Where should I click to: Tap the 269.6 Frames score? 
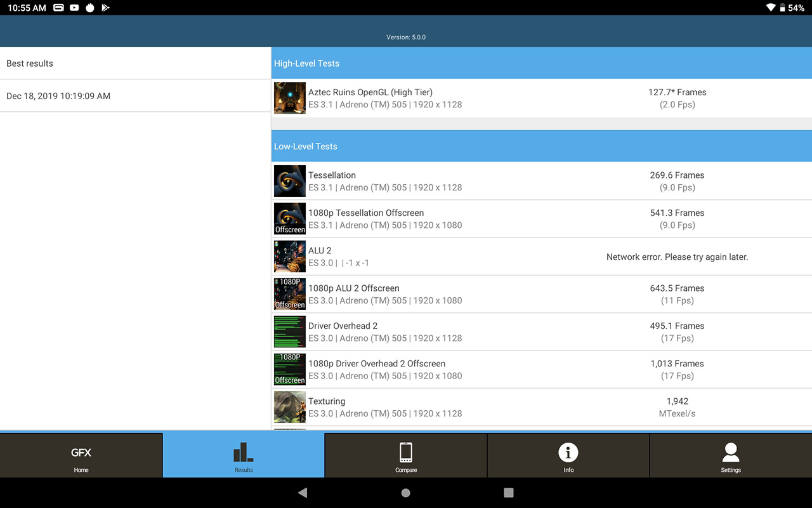click(677, 175)
